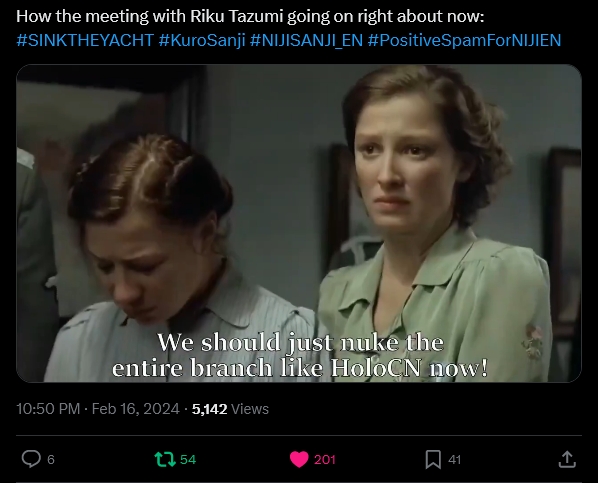The height and width of the screenshot is (483, 598).
Task: Open the embedded video thumbnail
Action: pyautogui.click(x=299, y=223)
